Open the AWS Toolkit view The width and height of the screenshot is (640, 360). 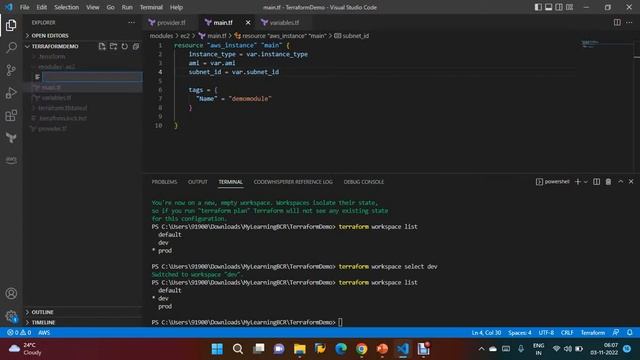(x=11, y=160)
